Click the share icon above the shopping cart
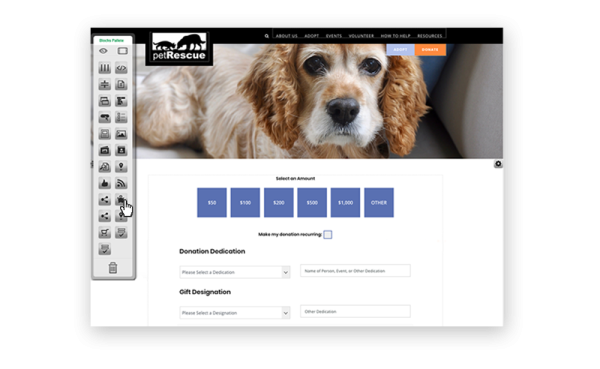The width and height of the screenshot is (600, 369). [104, 216]
